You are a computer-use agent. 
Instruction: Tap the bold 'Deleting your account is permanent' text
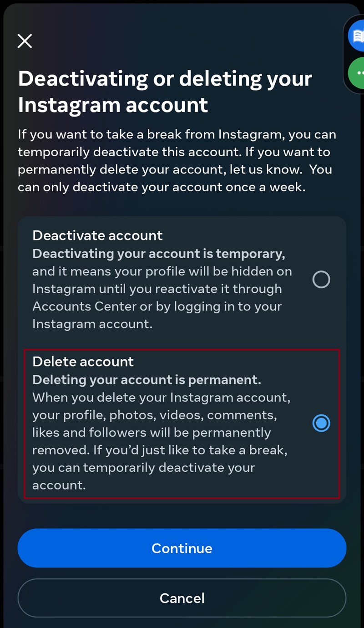click(147, 380)
